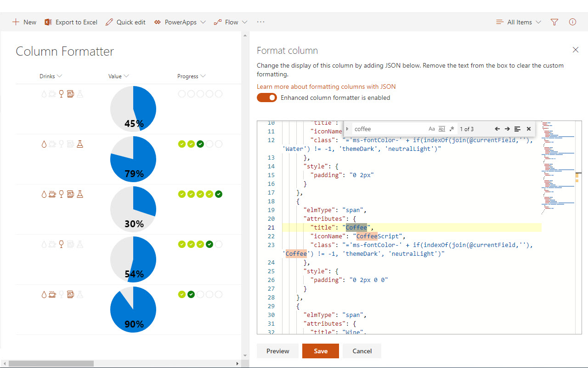Enable regular expression search option
588x368 pixels.
pyautogui.click(x=452, y=129)
